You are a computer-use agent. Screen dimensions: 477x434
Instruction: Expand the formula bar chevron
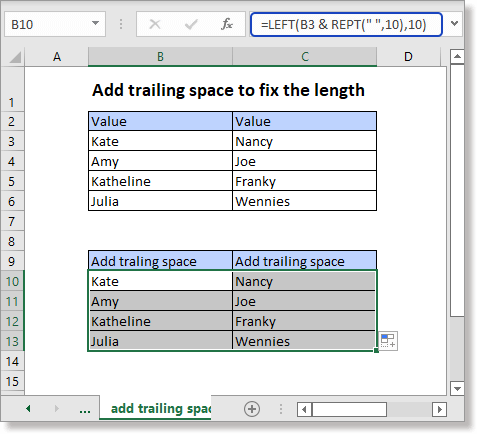[x=454, y=23]
